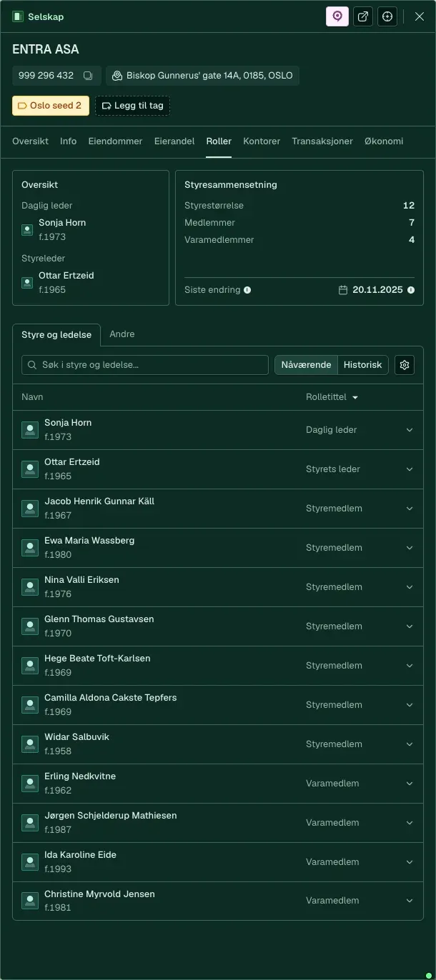Select the Historisk toggle
This screenshot has height=980, width=436.
tap(363, 365)
